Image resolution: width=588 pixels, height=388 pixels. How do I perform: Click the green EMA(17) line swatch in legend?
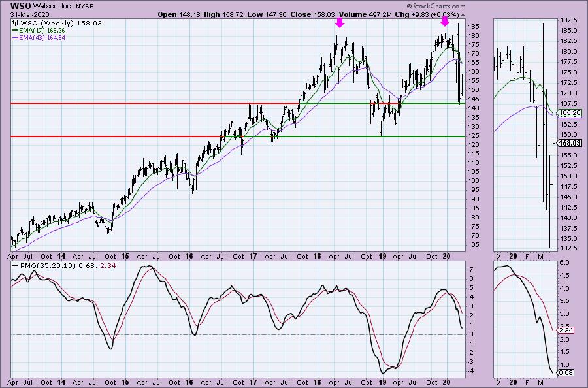(16, 30)
